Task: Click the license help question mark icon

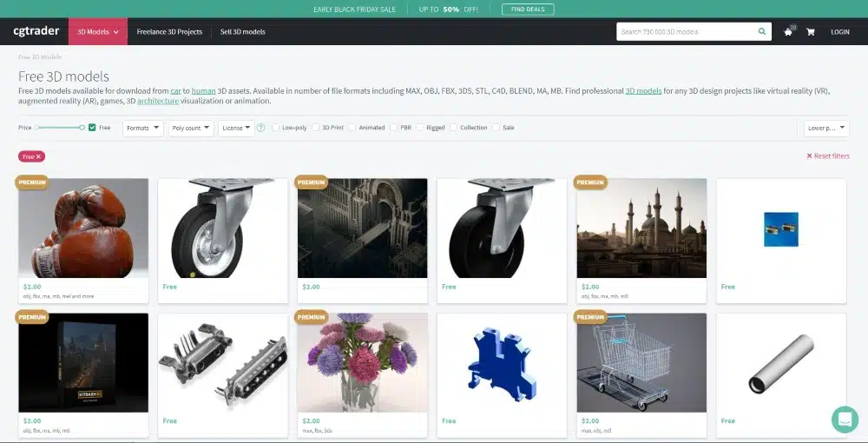Action: (260, 128)
